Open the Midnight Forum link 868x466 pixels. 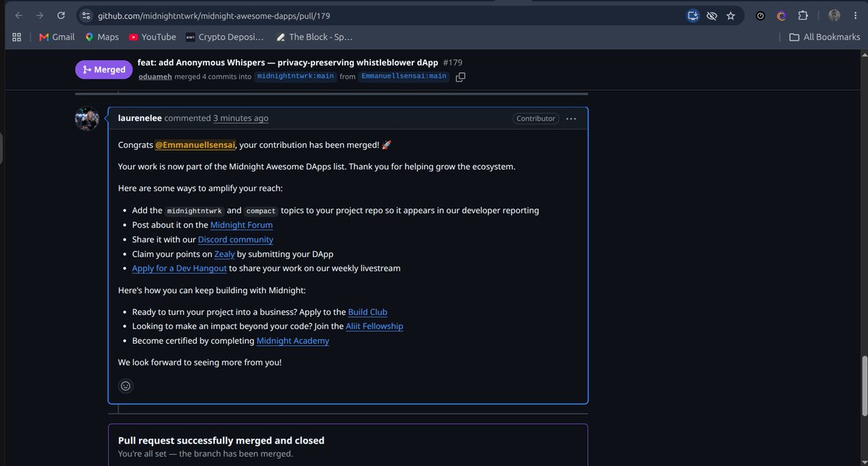242,225
